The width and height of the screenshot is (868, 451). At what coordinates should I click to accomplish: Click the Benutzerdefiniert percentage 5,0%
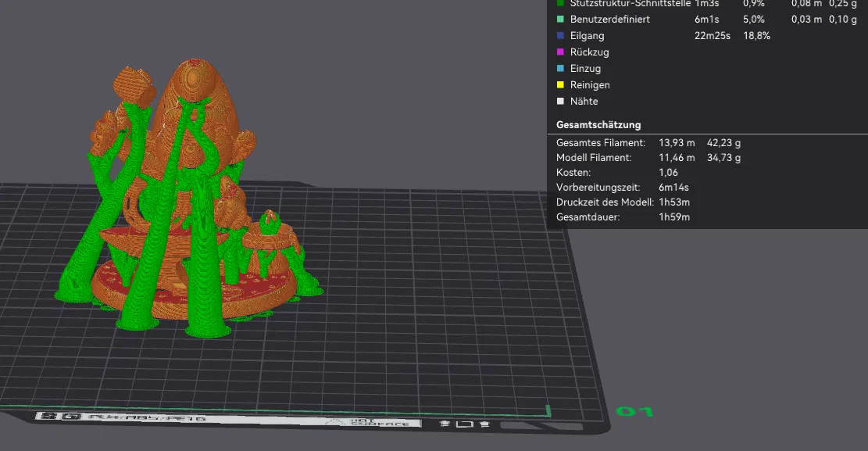(754, 19)
